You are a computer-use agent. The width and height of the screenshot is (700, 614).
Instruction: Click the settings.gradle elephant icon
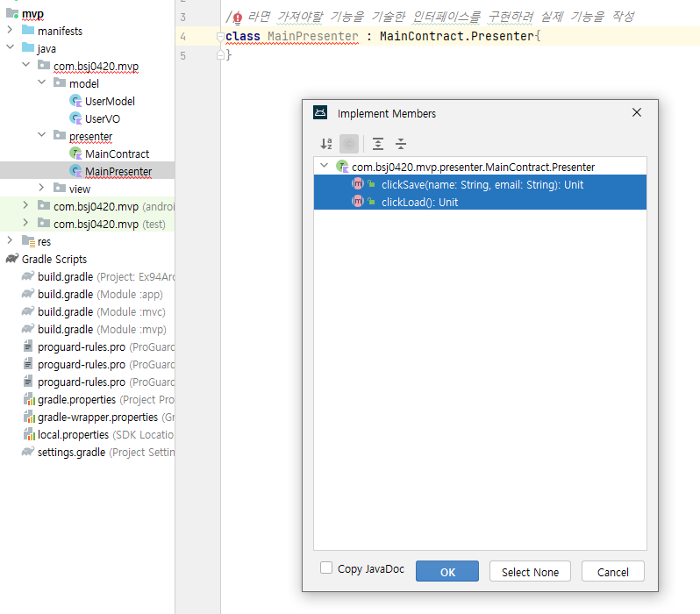click(28, 452)
